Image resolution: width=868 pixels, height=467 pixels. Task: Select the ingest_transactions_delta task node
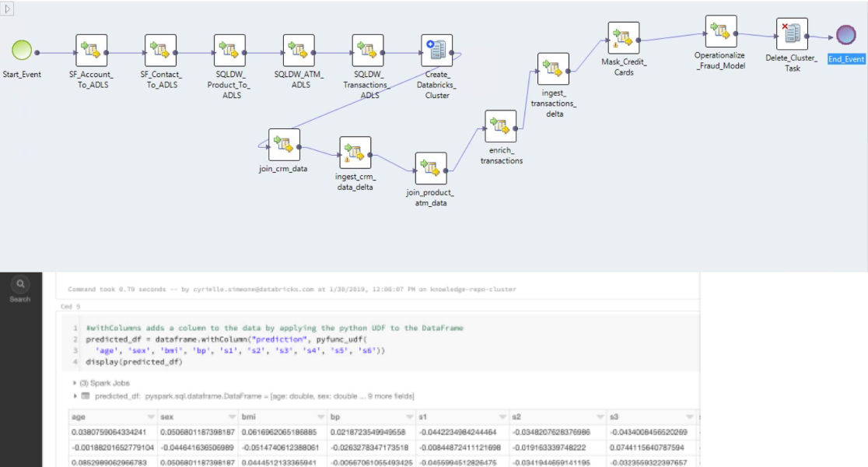[553, 69]
